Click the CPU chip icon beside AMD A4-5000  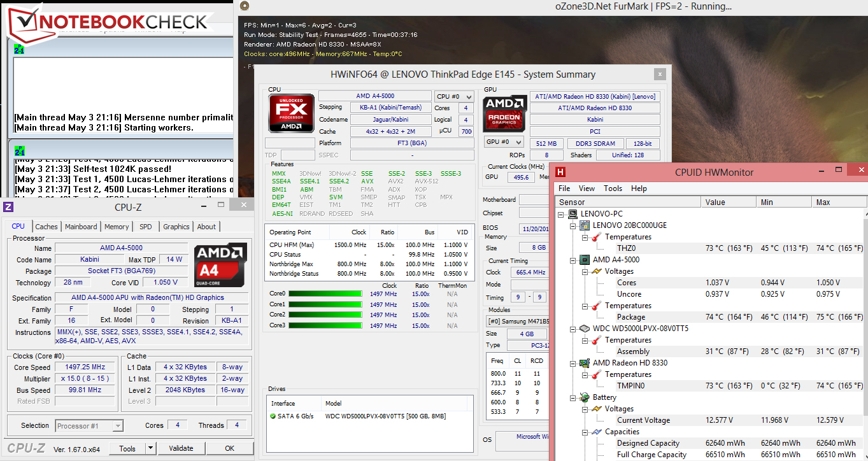585,260
